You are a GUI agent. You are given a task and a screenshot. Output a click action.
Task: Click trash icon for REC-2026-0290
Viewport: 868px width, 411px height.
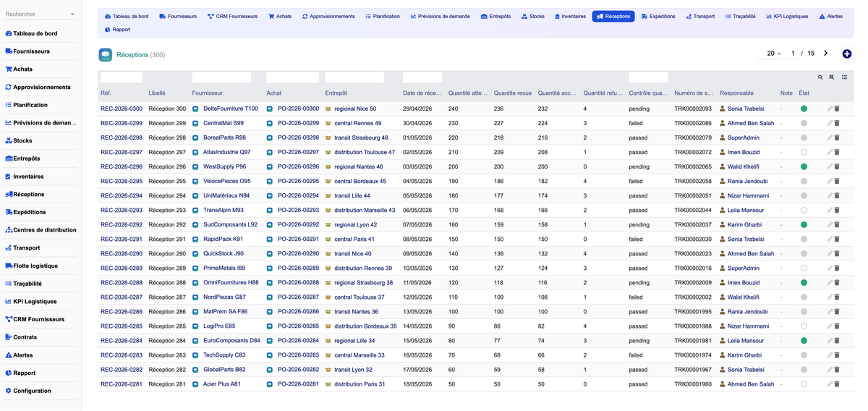pyautogui.click(x=837, y=253)
